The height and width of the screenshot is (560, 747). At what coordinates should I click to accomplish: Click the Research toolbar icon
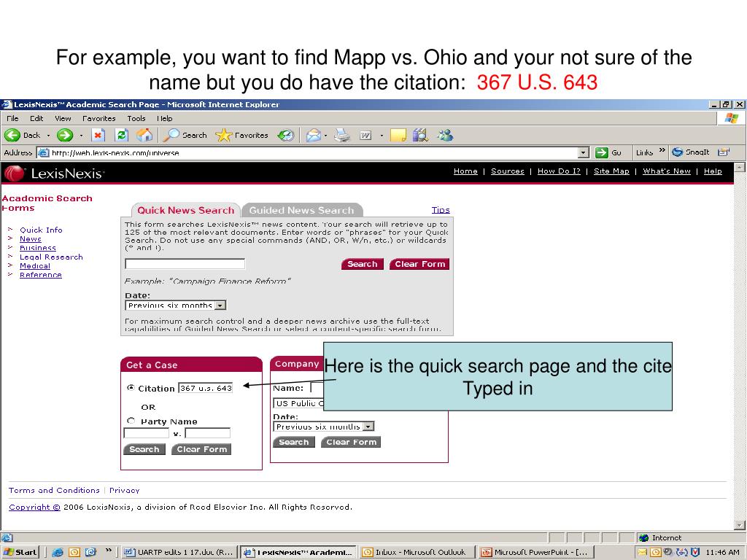pos(421,135)
